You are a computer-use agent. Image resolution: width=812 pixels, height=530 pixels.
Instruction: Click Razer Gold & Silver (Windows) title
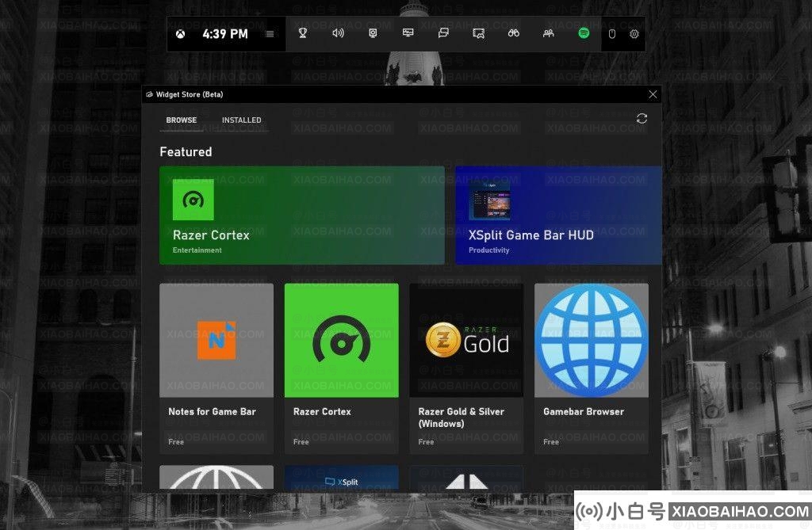click(x=461, y=418)
